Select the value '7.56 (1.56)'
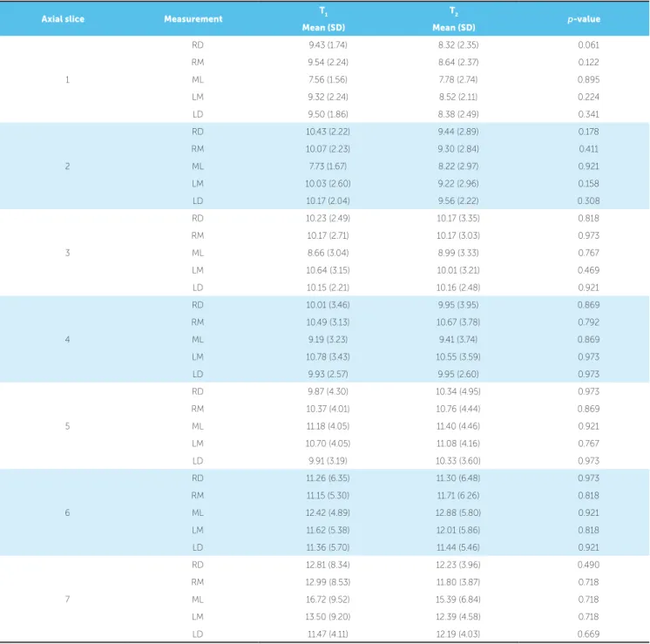The width and height of the screenshot is (650, 644). 328,79
